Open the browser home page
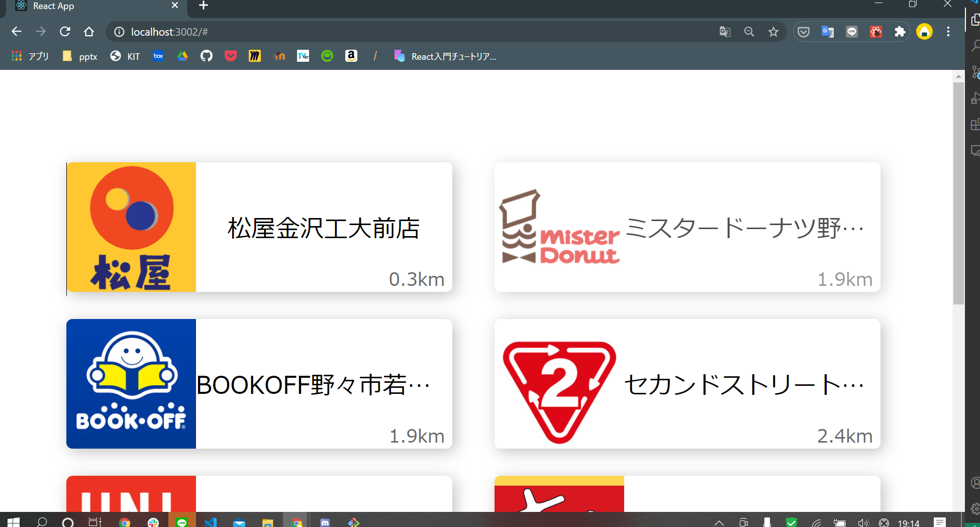This screenshot has width=980, height=527. pos(89,32)
